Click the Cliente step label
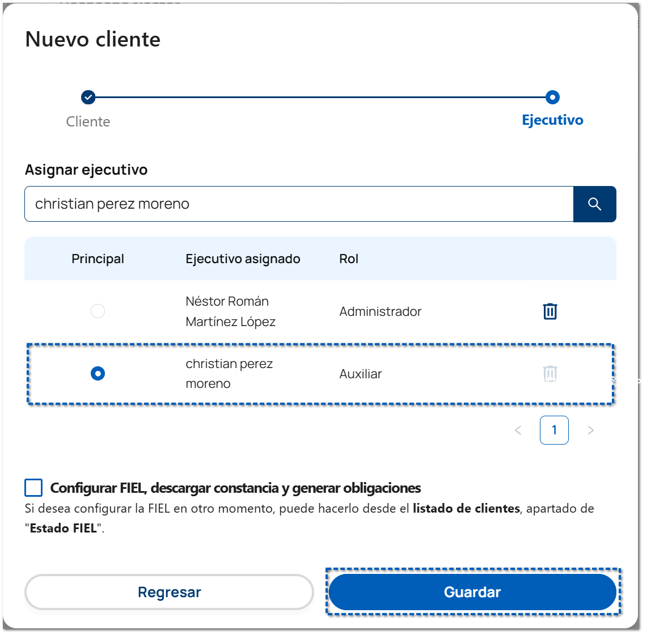672x634 pixels. tap(88, 121)
